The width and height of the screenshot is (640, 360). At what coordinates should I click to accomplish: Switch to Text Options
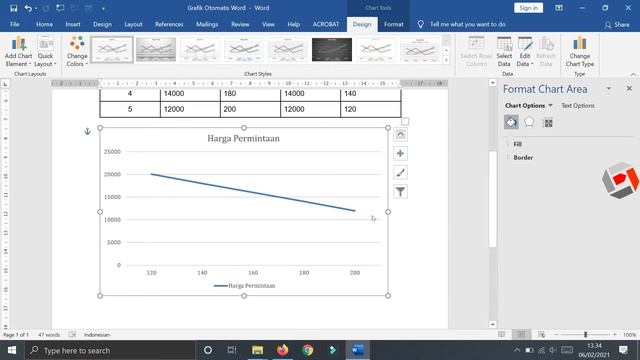[x=578, y=106]
